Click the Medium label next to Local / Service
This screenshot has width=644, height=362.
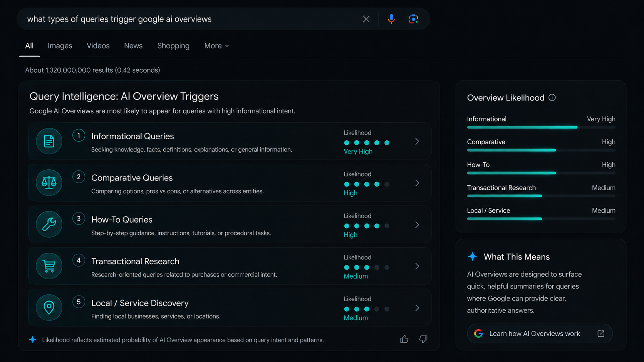[604, 210]
